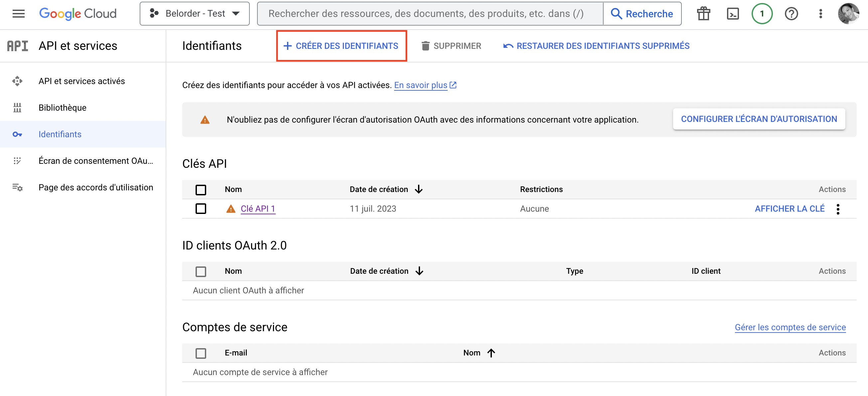The height and width of the screenshot is (396, 868).
Task: Click Créer des identifiants button
Action: coord(341,46)
